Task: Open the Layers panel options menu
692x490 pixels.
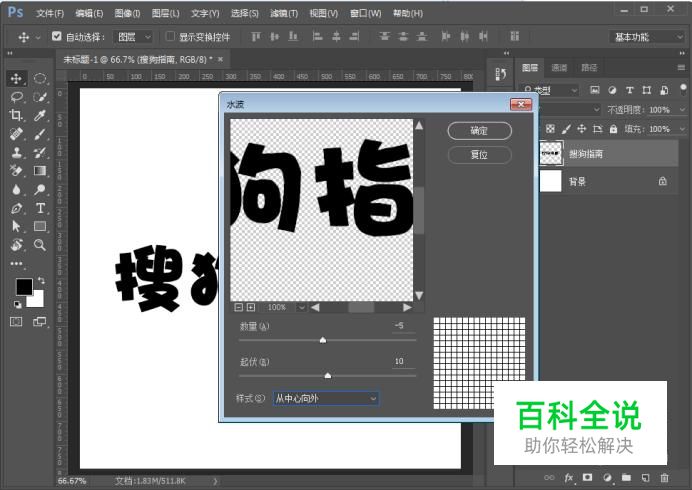Action: pyautogui.click(x=681, y=67)
